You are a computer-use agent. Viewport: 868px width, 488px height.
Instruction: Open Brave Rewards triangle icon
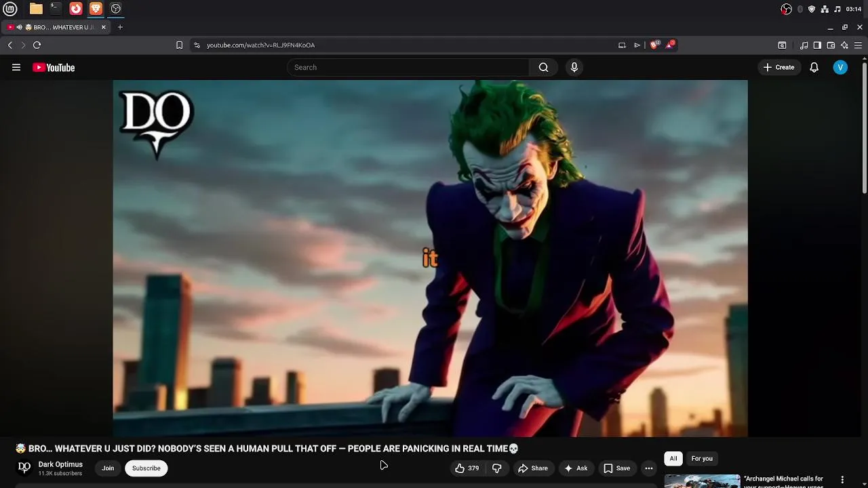[670, 45]
